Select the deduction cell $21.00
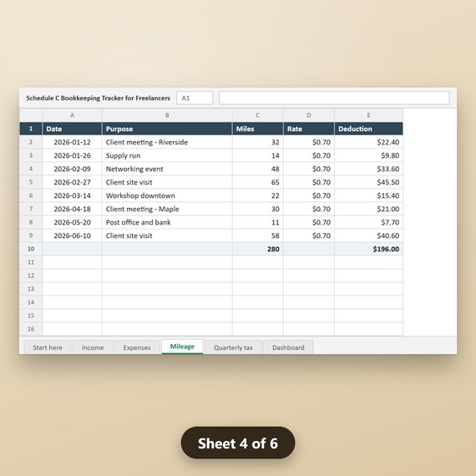Image resolution: width=476 pixels, height=476 pixels. (368, 209)
